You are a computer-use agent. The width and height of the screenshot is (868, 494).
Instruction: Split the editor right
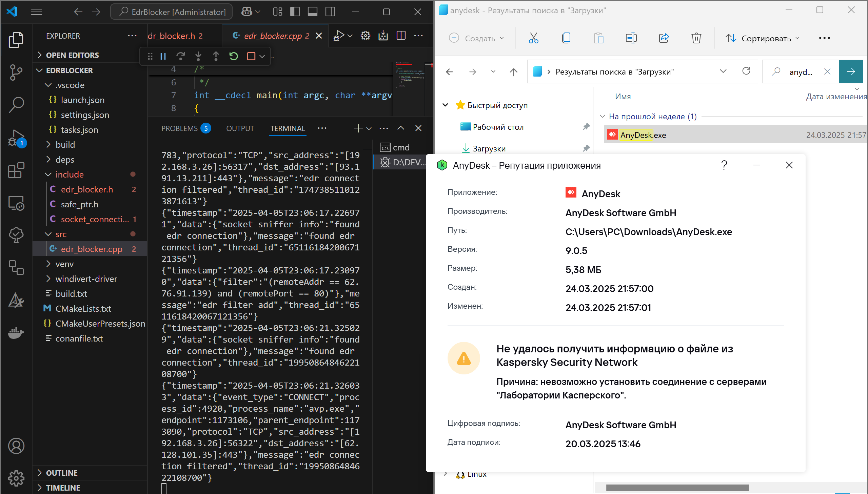coord(401,36)
